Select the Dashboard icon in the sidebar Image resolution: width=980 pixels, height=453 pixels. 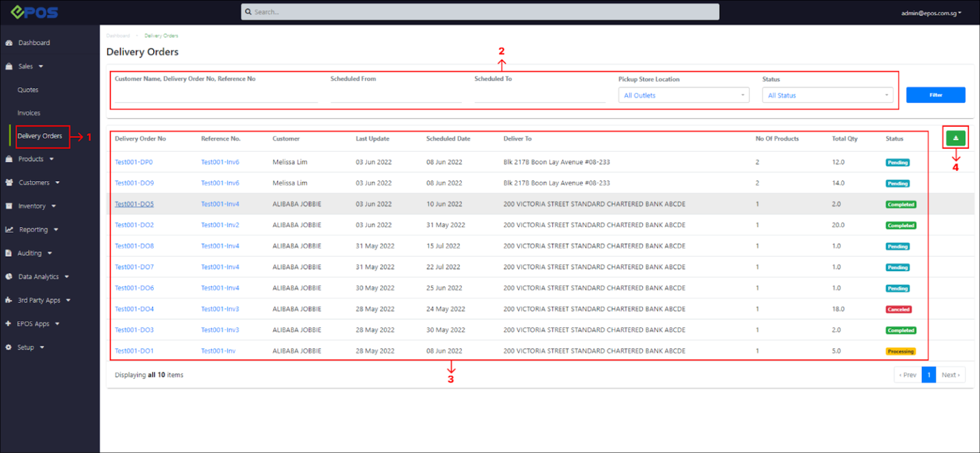tap(9, 42)
